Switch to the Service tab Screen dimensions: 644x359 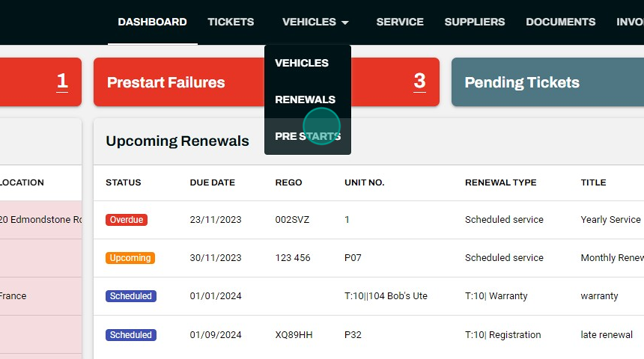coord(400,22)
